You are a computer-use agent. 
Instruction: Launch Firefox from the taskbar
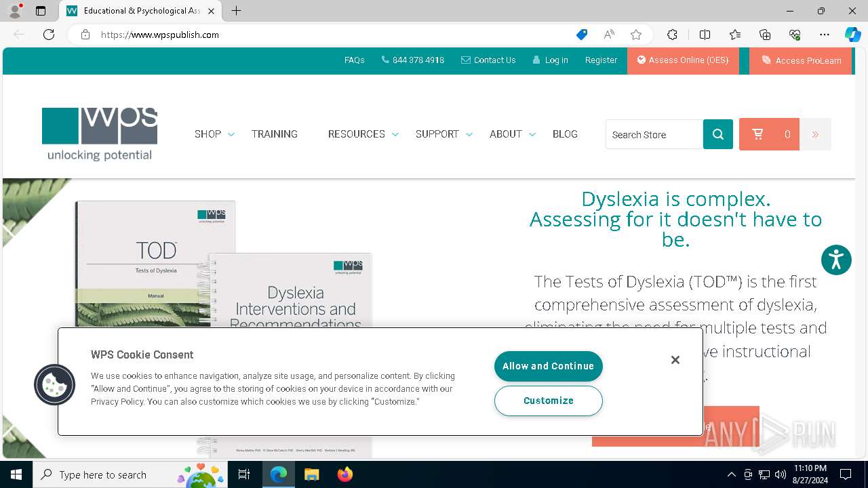345,474
